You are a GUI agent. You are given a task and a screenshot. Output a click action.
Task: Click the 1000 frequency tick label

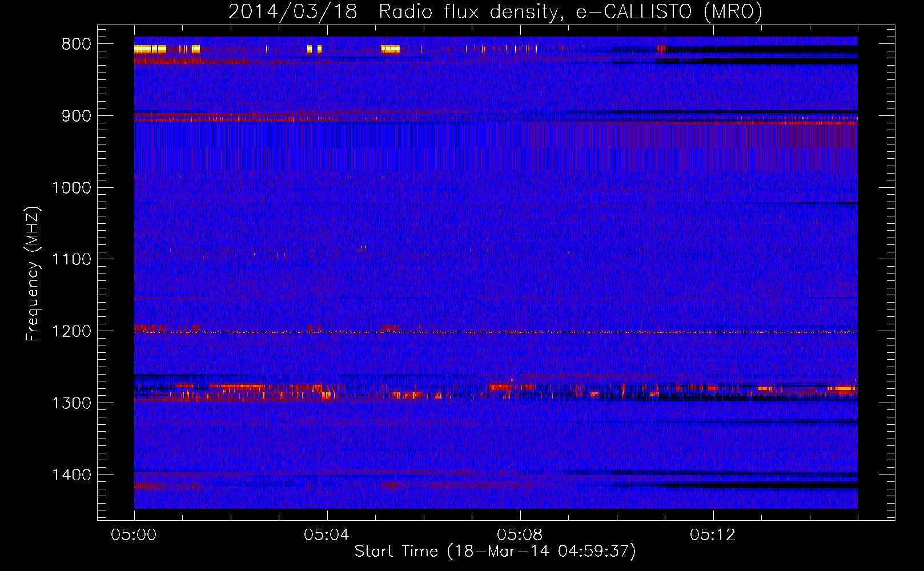tap(71, 188)
